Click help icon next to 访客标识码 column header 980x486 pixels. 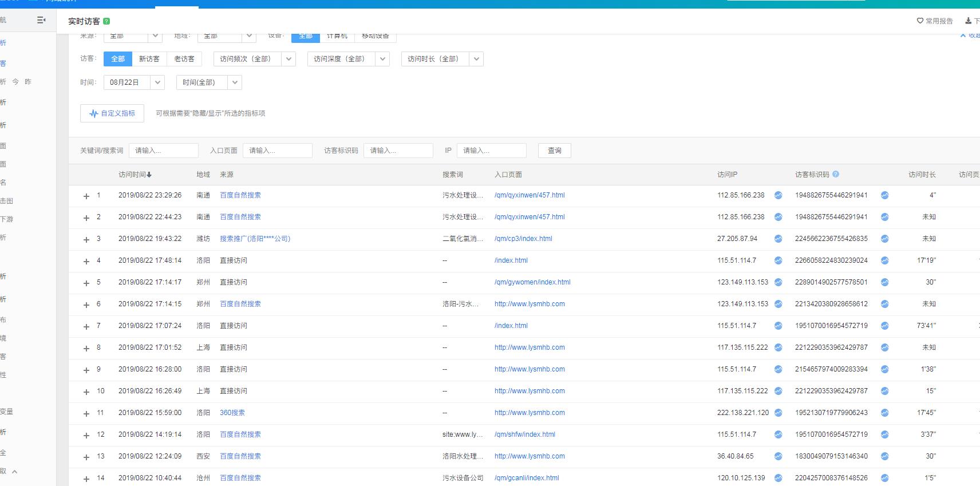click(x=836, y=174)
